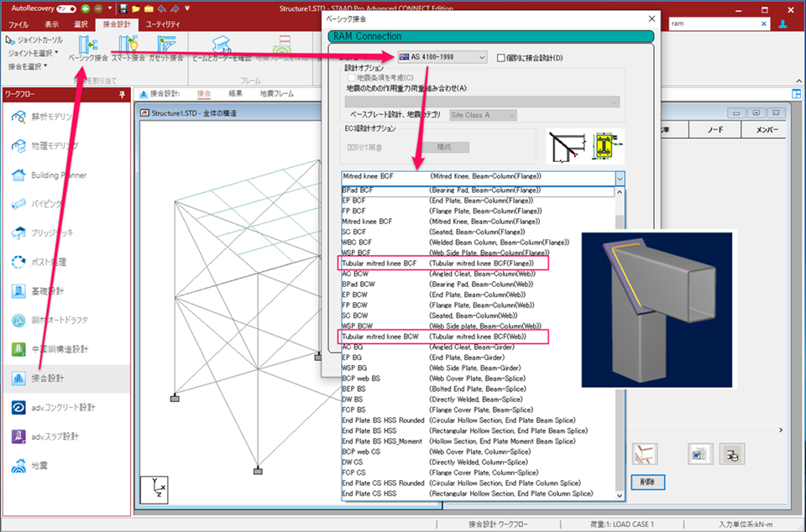Check 地震条項を考慮(C) checkbox
Viewport: 806px width, 532px height.
[x=352, y=77]
